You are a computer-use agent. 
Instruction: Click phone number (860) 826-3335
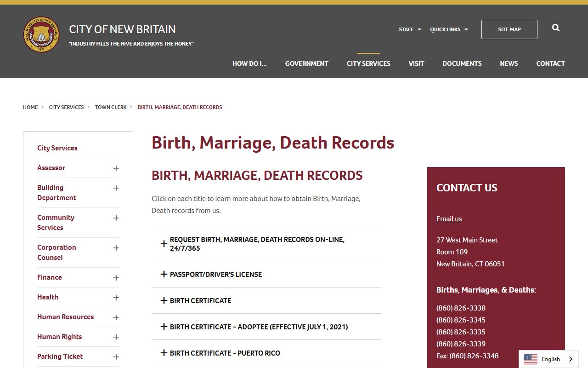coord(461,332)
